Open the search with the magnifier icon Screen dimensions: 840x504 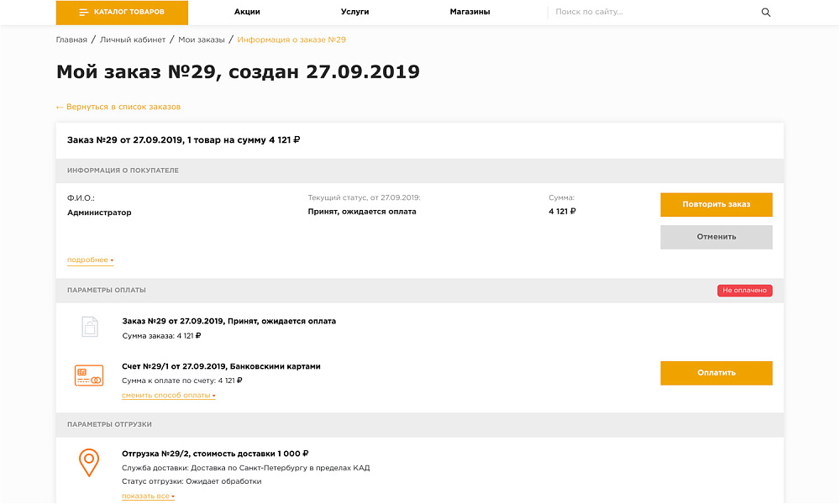point(765,13)
